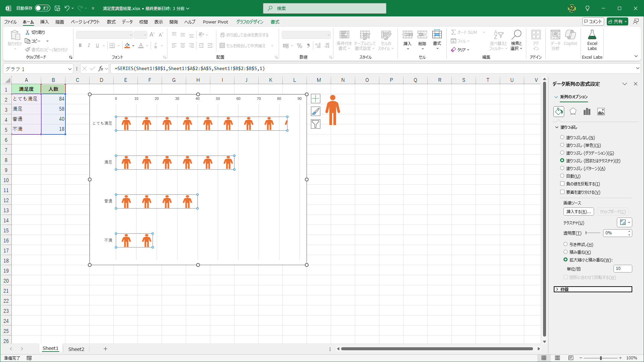Select 塗りつぶし (単色) radio option
Screen dimensions: 644x362
562,145
